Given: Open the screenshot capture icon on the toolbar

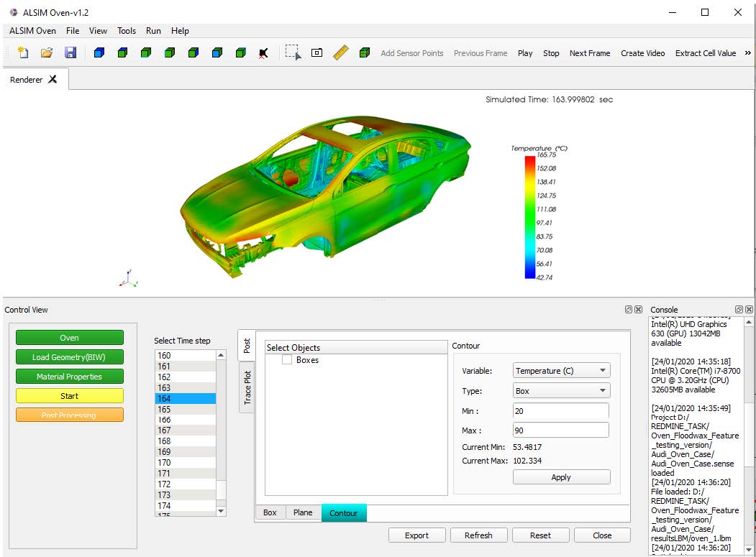Looking at the screenshot, I should [316, 52].
